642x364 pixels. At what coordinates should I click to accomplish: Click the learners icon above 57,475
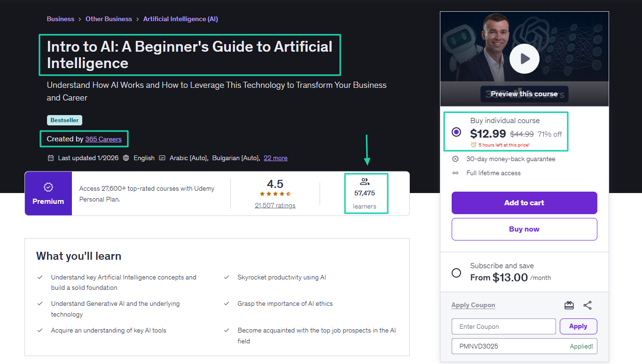[x=366, y=182]
